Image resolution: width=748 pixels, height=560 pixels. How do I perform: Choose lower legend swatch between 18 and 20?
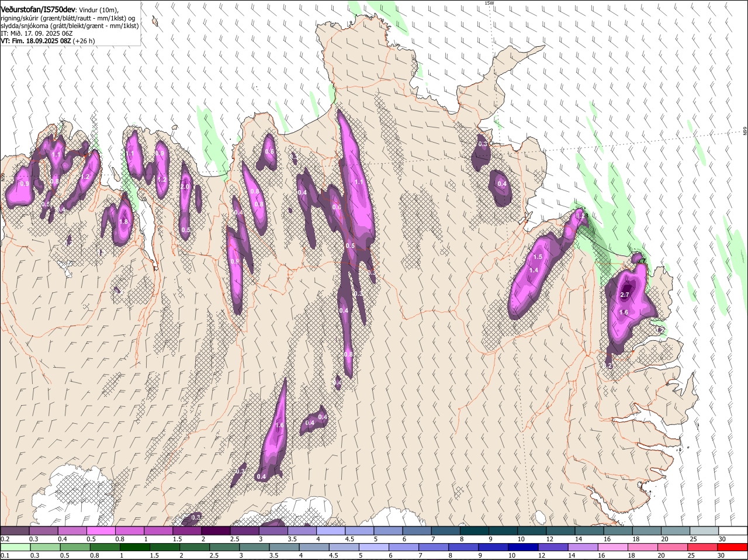point(642,547)
